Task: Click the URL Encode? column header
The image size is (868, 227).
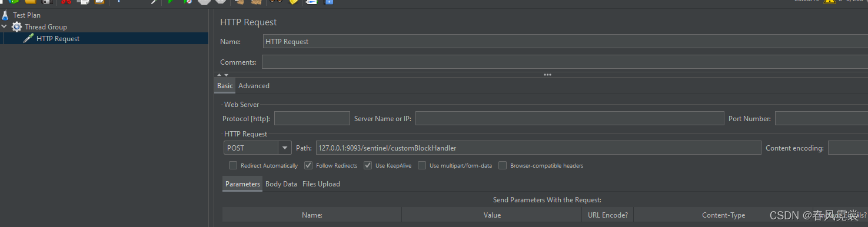Action: [x=608, y=215]
